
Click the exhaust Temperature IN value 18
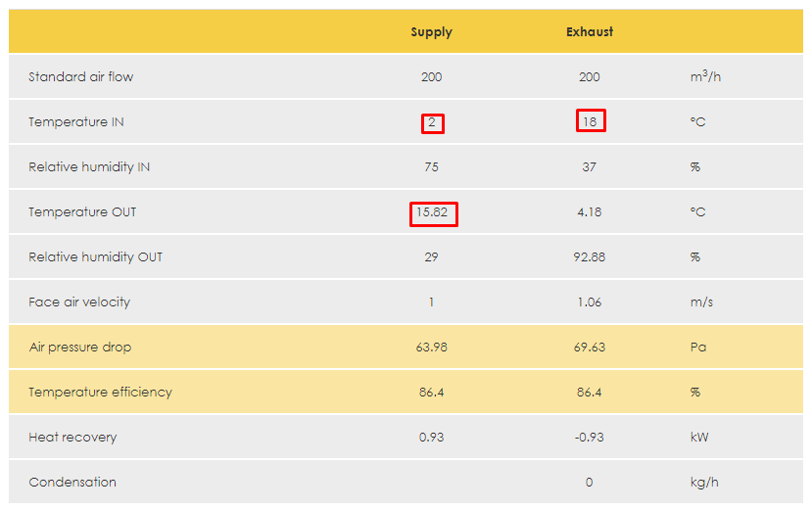[590, 122]
